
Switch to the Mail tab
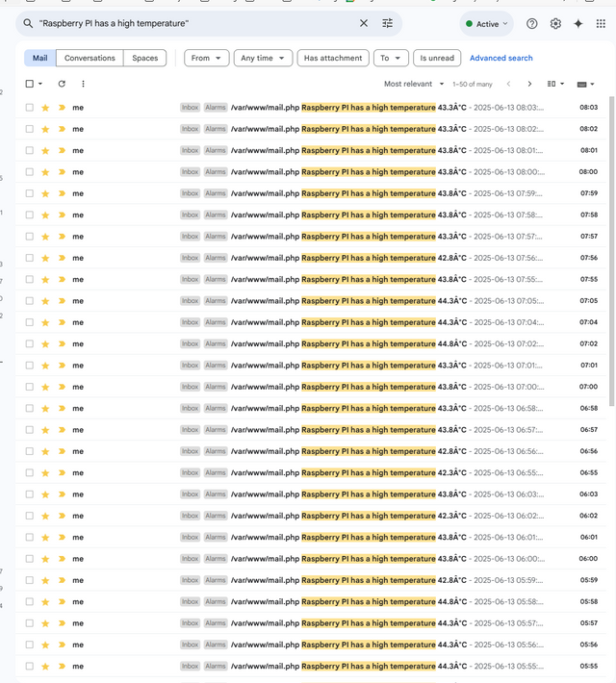(x=40, y=58)
